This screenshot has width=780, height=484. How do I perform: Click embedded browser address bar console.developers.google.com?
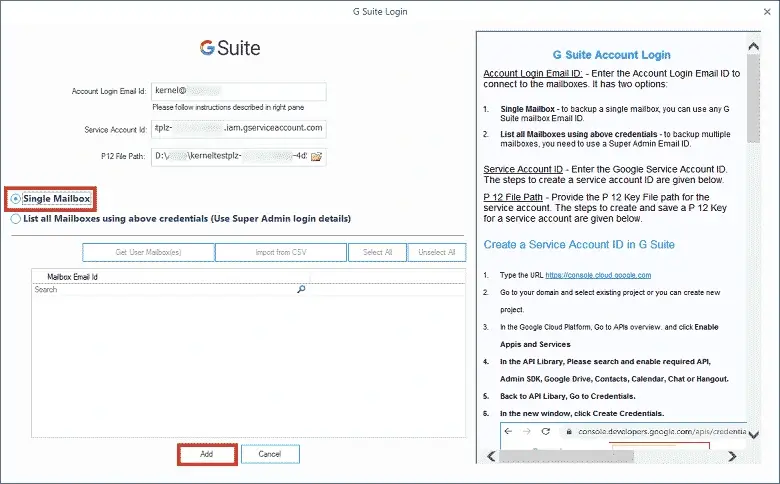pyautogui.click(x=656, y=431)
